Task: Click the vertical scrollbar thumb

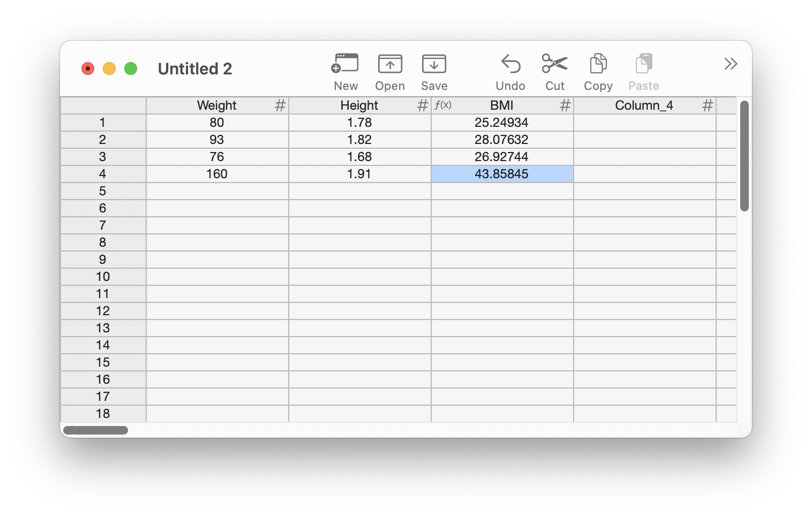Action: click(744, 155)
